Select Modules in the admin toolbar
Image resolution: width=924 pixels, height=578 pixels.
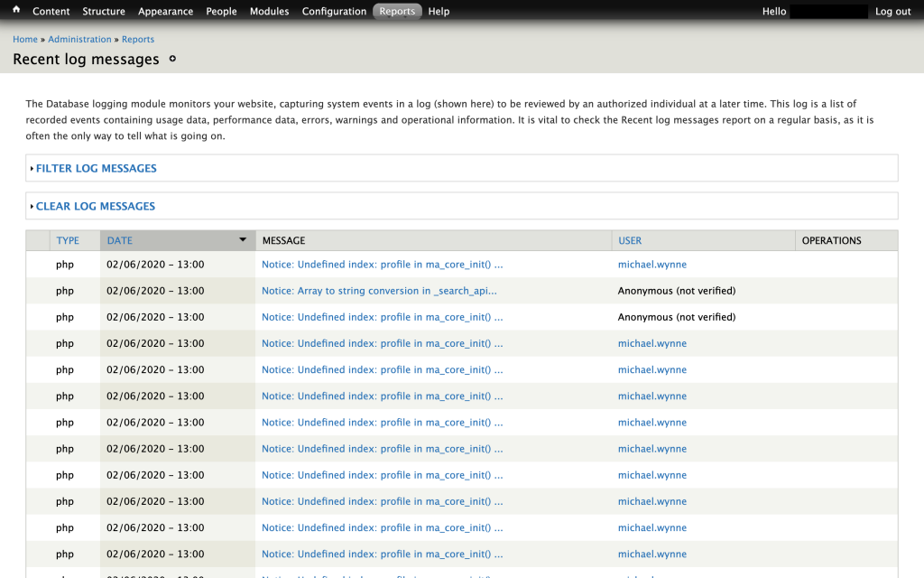(269, 11)
